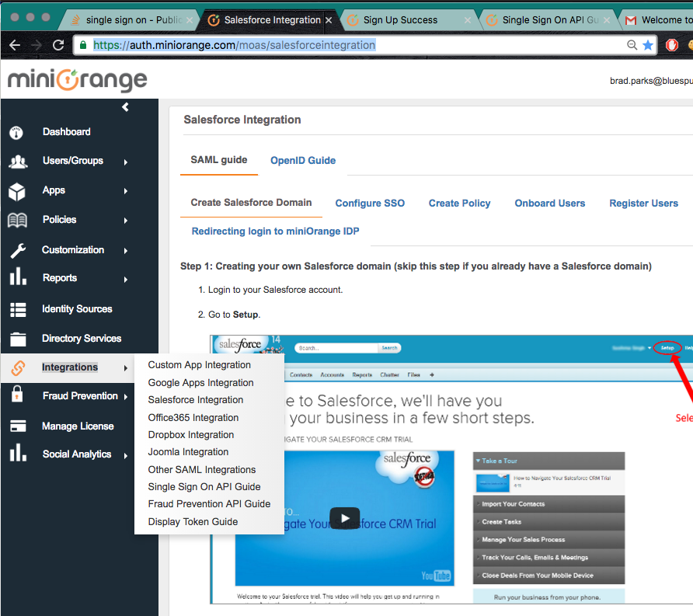Click the Integrations chain-link icon
The image size is (693, 616).
pyautogui.click(x=18, y=368)
